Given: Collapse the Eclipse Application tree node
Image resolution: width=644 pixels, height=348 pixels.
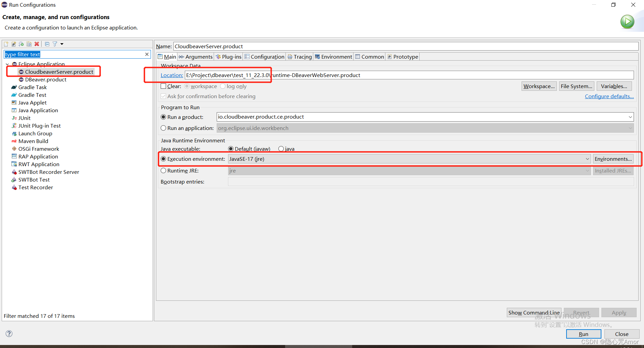Looking at the screenshot, I should 7,64.
